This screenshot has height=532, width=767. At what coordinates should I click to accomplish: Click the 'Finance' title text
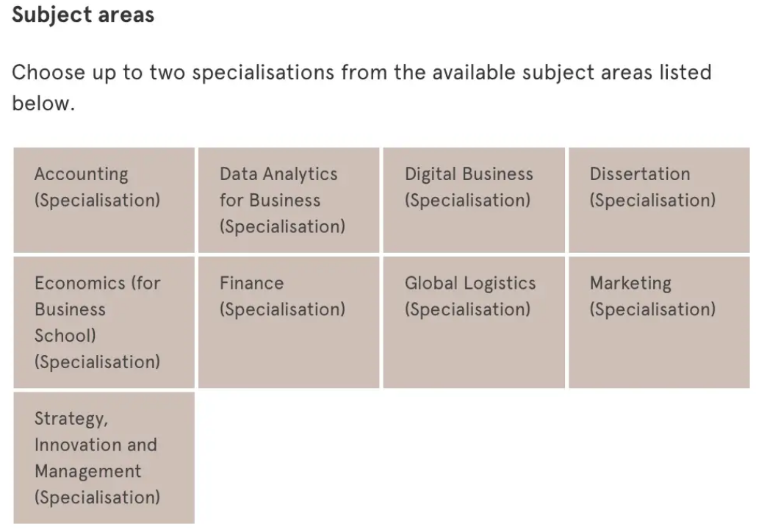coord(251,283)
